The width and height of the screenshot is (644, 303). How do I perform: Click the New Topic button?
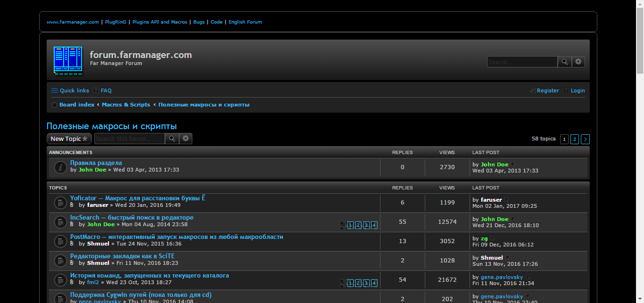69,139
